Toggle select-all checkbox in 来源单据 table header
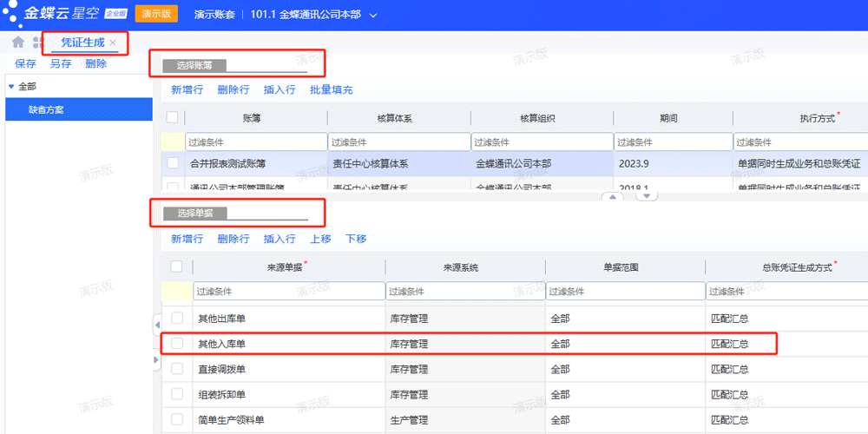Image resolution: width=868 pixels, height=434 pixels. tap(176, 266)
